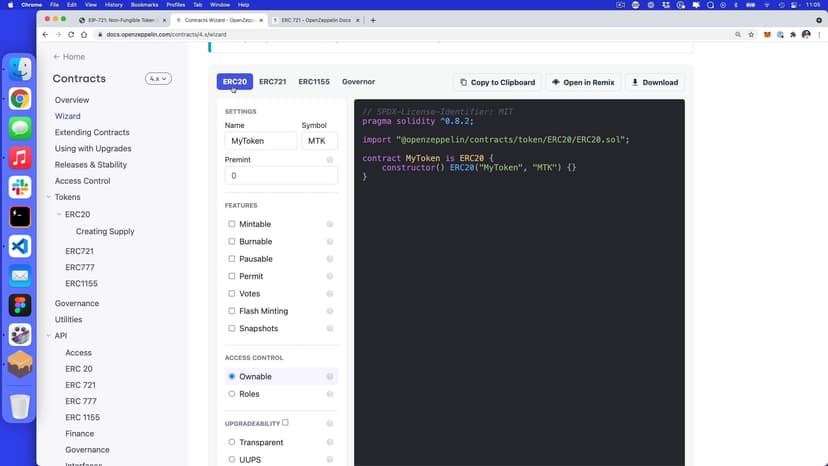Open the 4.x version dropdown
The image size is (828, 466).
point(158,78)
